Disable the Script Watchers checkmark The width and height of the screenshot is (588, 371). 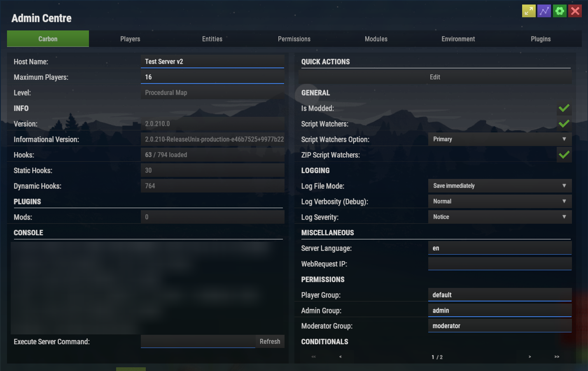[564, 123]
